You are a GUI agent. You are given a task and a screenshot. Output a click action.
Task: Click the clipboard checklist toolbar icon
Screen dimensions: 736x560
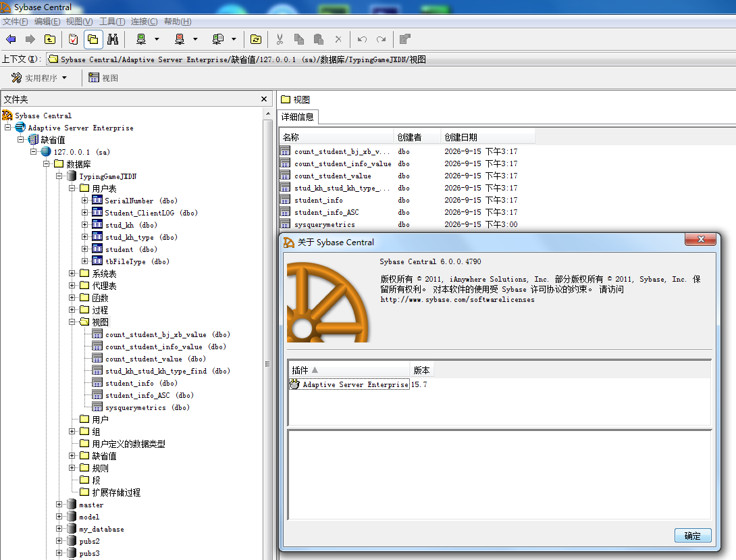coord(73,39)
